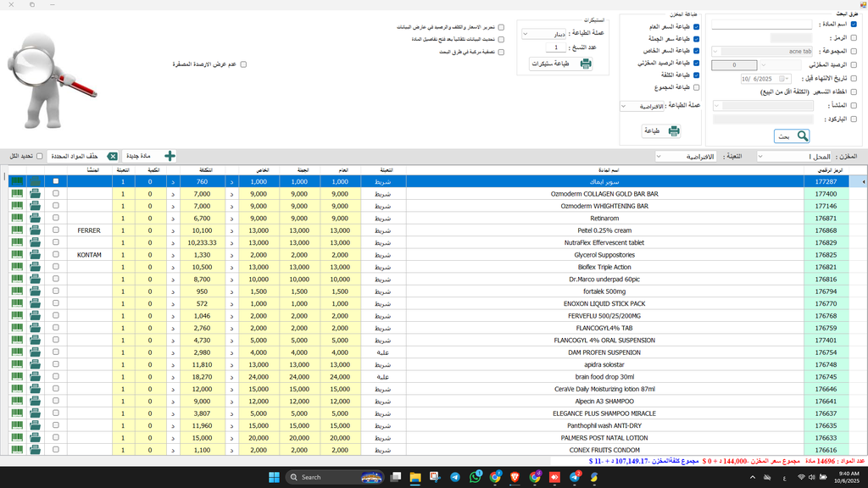The height and width of the screenshot is (488, 868).
Task: Uncheck the طباعة الكلفة checkbox
Action: point(696,75)
